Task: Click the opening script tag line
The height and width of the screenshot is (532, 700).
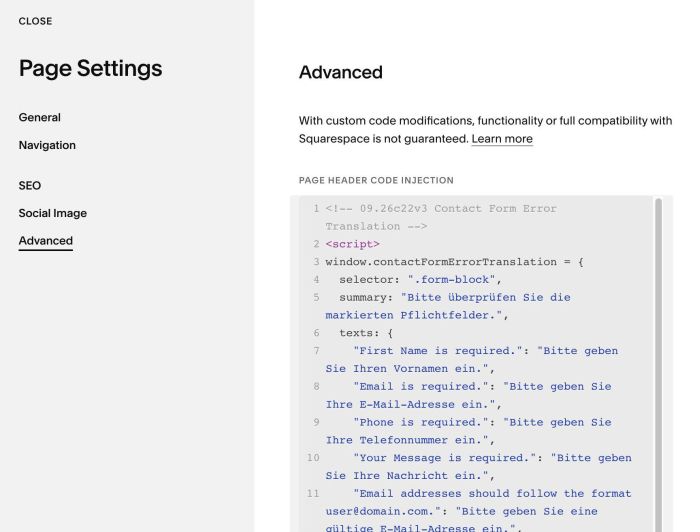Action: 353,244
